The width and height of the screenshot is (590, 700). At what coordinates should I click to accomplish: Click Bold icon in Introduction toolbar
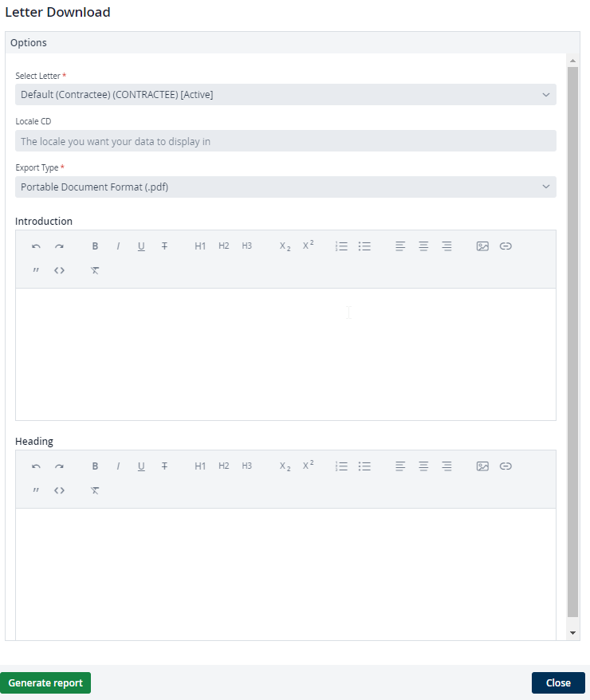95,246
